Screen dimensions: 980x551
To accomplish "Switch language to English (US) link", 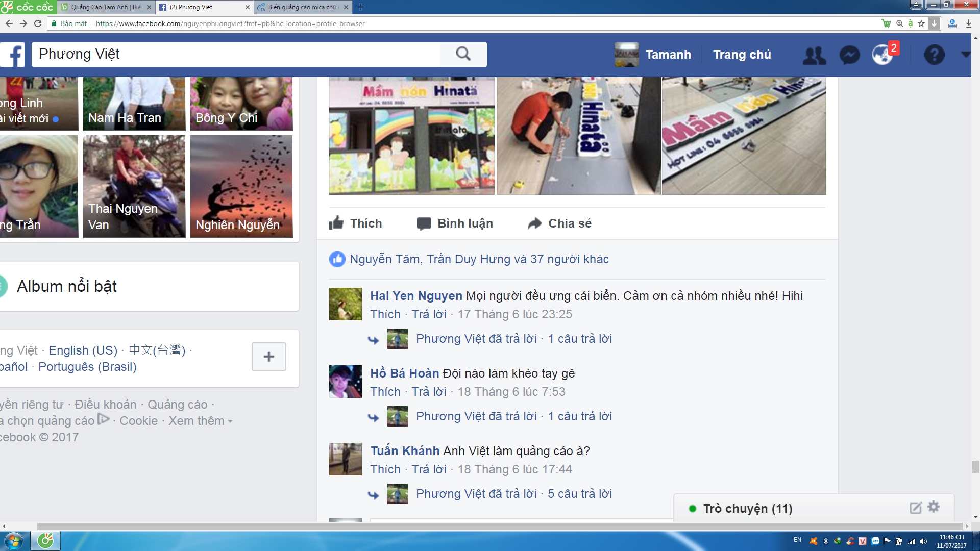I will tap(83, 350).
